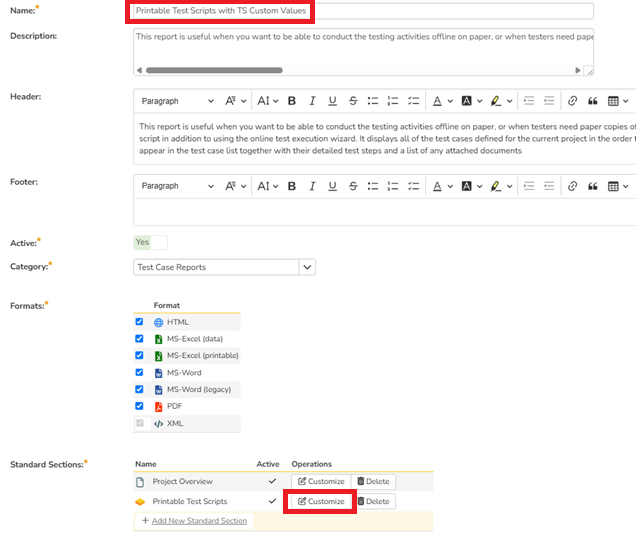Uncheck the HTML format checkbox
636x536 pixels.
(x=139, y=322)
